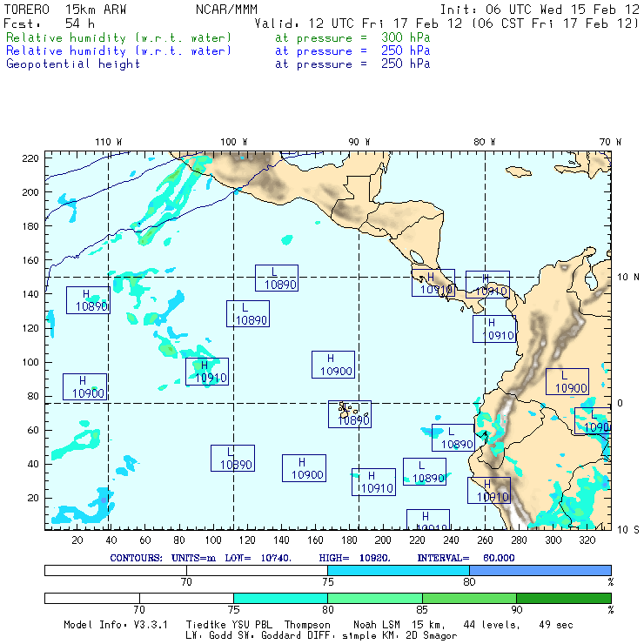Click the NCAR/MMM header text
The height and width of the screenshot is (644, 644).
[225, 10]
